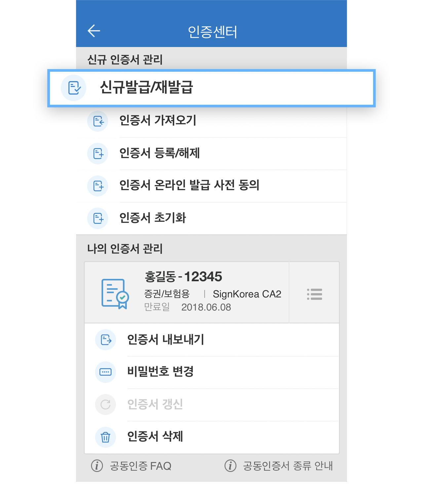Tap the back arrow in the header
The height and width of the screenshot is (504, 423).
(x=94, y=31)
